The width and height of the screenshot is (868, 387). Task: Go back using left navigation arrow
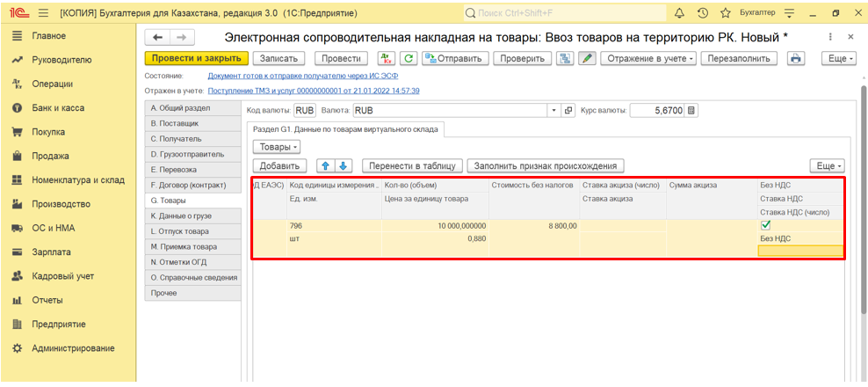tap(158, 37)
